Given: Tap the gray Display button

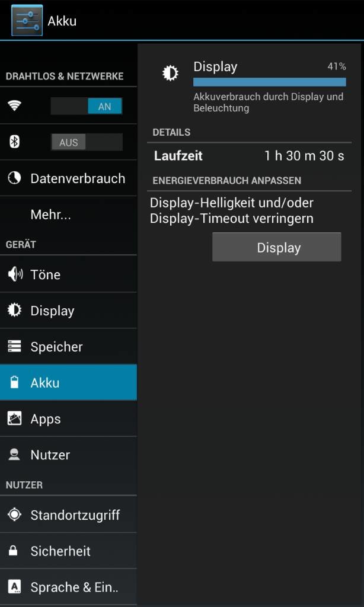Looking at the screenshot, I should click(277, 247).
